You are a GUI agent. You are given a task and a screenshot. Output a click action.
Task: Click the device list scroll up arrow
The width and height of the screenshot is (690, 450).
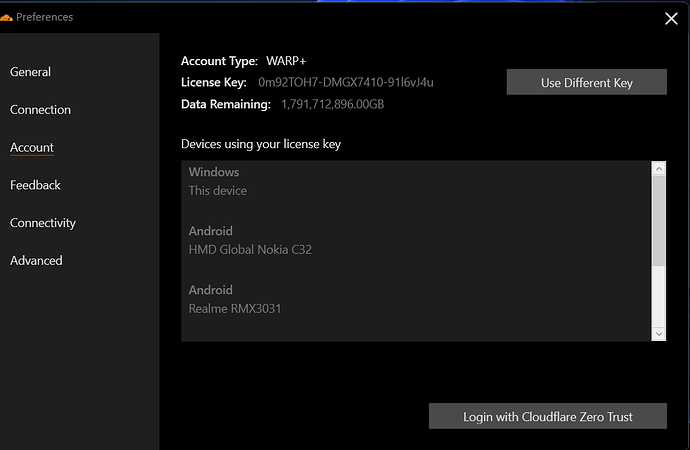coord(659,168)
